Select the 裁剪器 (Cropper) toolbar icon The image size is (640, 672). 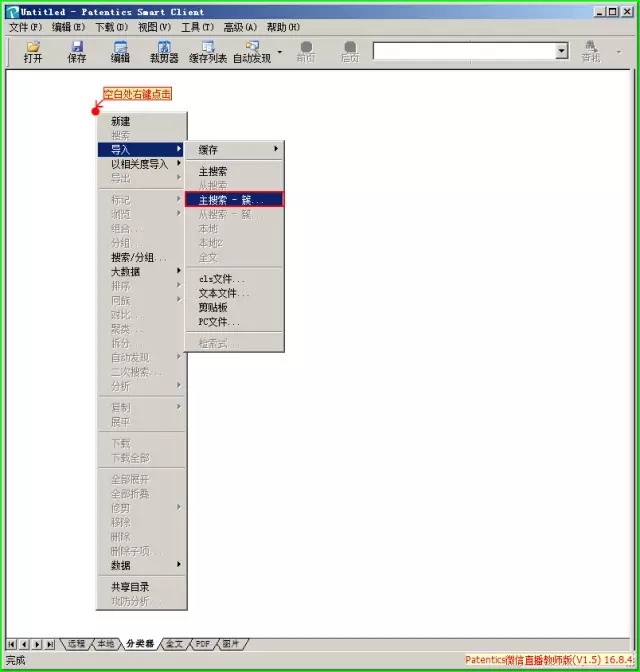[164, 51]
